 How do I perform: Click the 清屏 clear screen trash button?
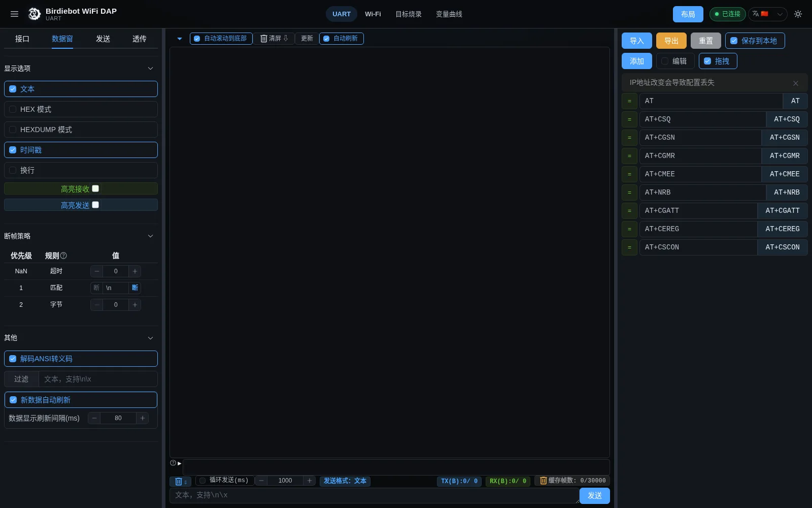point(274,39)
